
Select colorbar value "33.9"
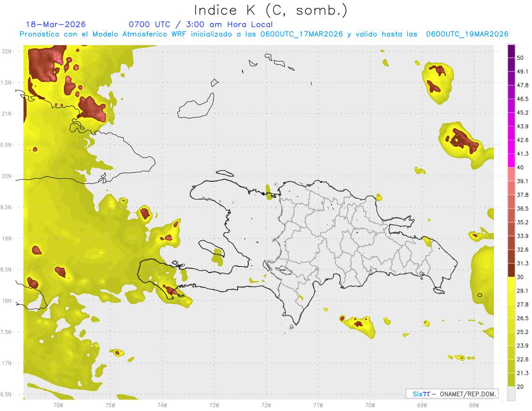click(523, 236)
